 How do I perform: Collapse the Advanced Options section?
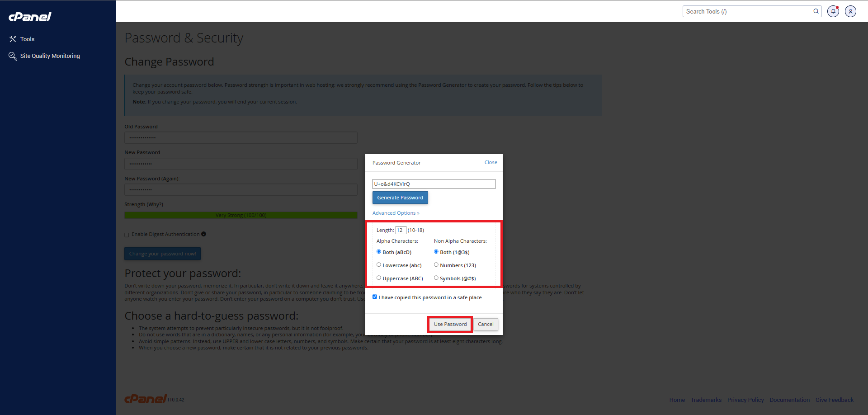[396, 213]
